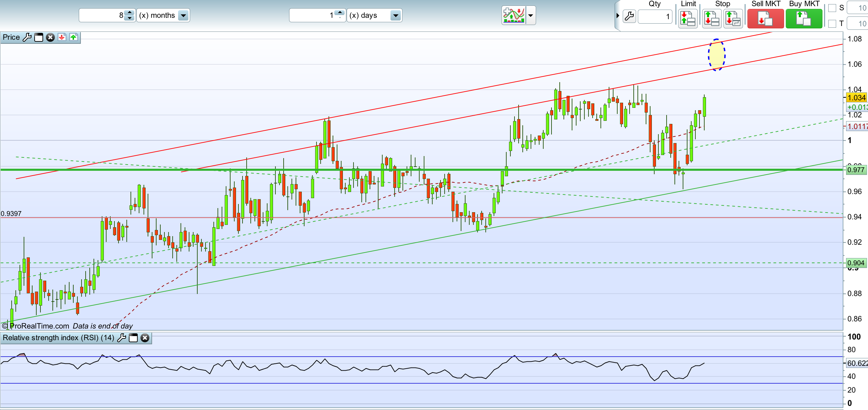Viewport: 868px width, 410px height.
Task: Open the days timeframe unit dropdown
Action: click(x=395, y=15)
